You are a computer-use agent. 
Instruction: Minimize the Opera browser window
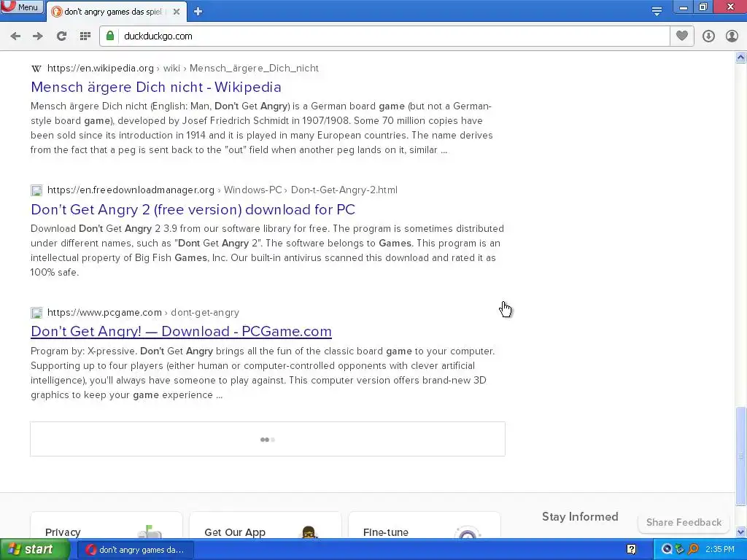tap(683, 7)
